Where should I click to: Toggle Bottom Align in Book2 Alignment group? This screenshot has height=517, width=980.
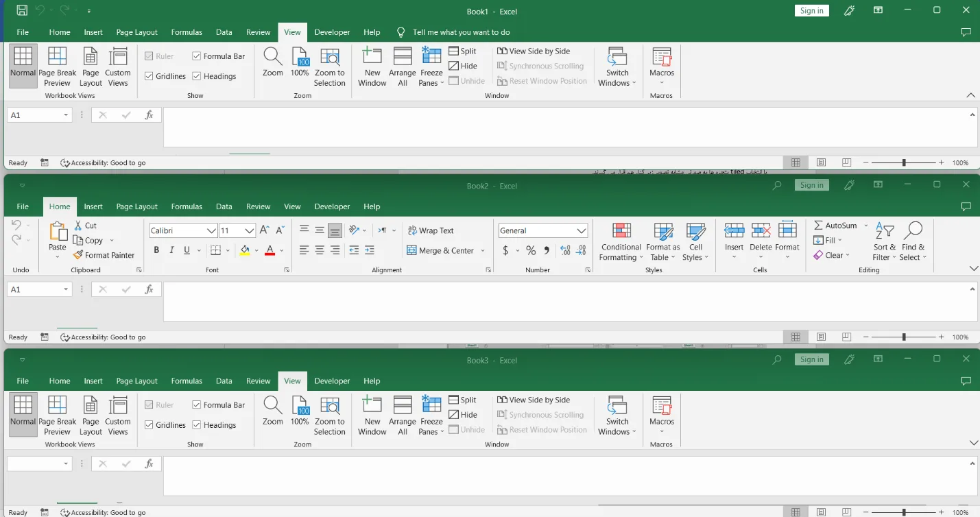[335, 230]
